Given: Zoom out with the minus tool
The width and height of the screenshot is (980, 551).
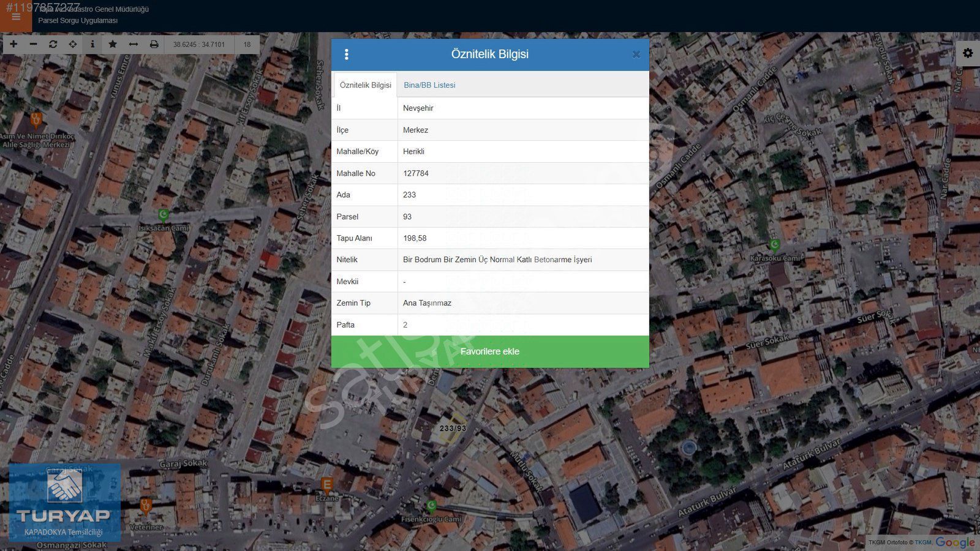Looking at the screenshot, I should (33, 44).
